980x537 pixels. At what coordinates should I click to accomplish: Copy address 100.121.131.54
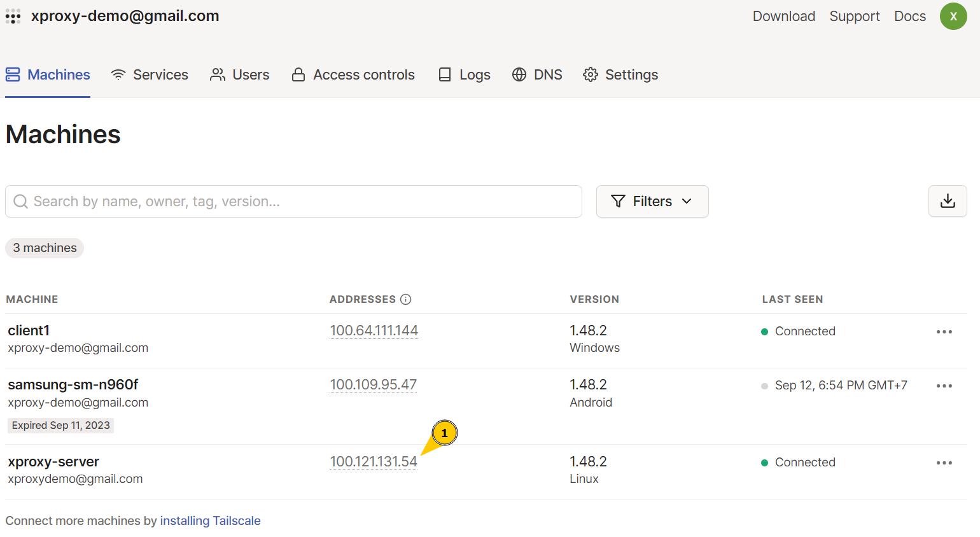[374, 461]
